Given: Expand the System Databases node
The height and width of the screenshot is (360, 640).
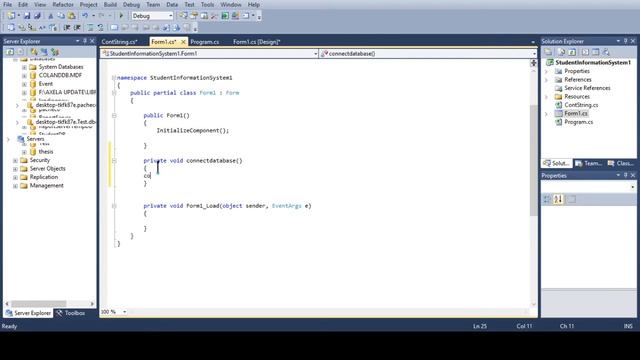Looking at the screenshot, I should coord(24,67).
